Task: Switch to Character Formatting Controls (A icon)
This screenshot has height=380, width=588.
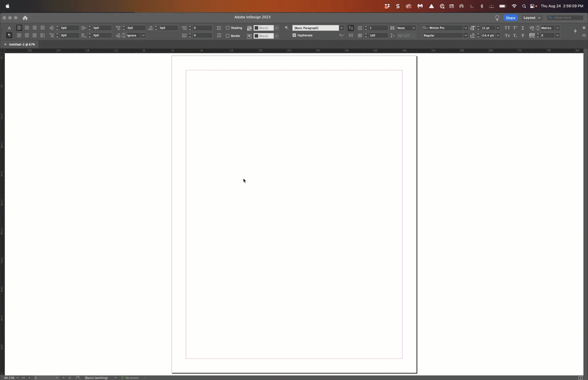Action: (9, 28)
